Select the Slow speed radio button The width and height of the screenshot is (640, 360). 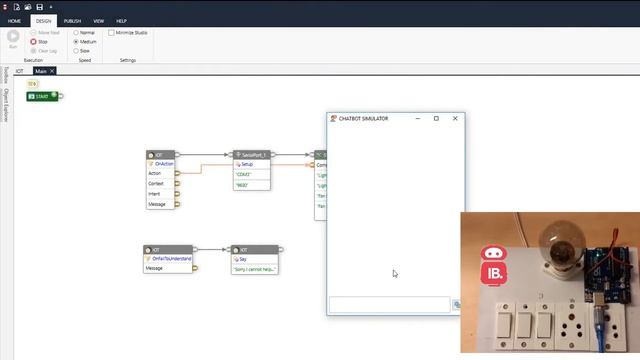click(x=76, y=51)
